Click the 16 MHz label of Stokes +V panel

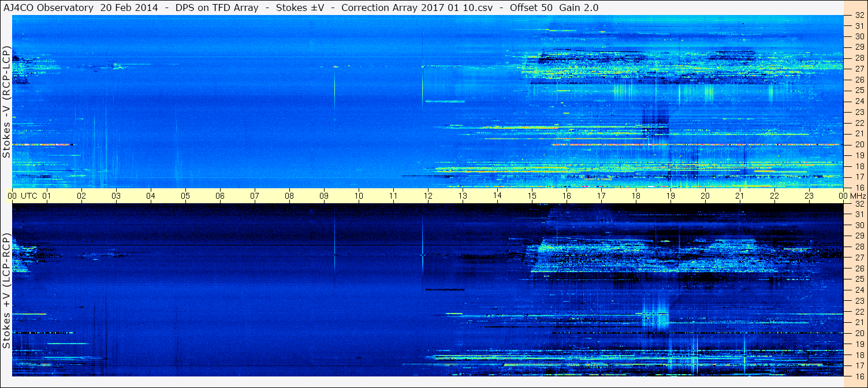point(859,376)
